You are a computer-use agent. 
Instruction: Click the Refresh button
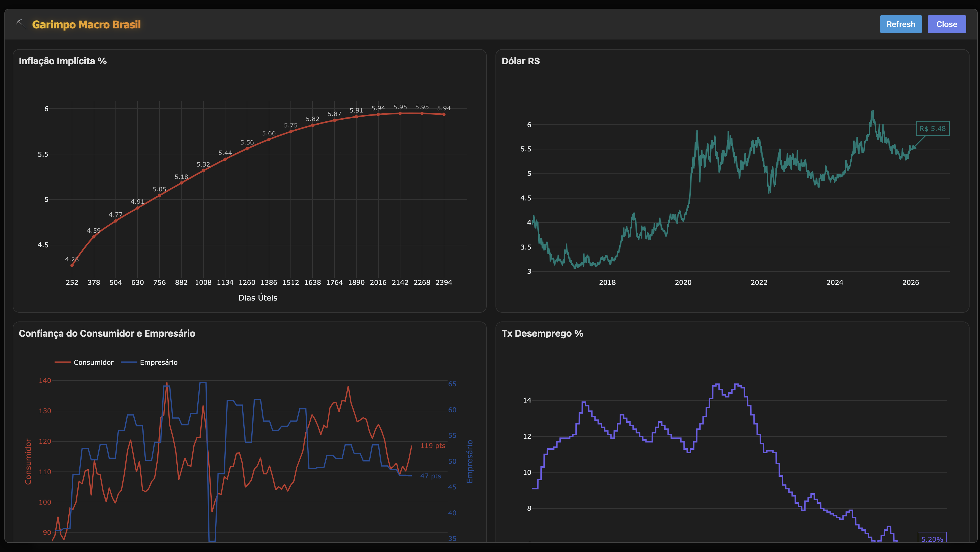(900, 24)
